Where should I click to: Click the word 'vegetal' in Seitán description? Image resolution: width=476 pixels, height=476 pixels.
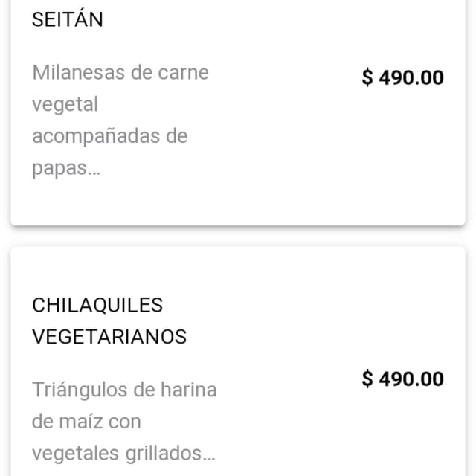click(x=65, y=105)
